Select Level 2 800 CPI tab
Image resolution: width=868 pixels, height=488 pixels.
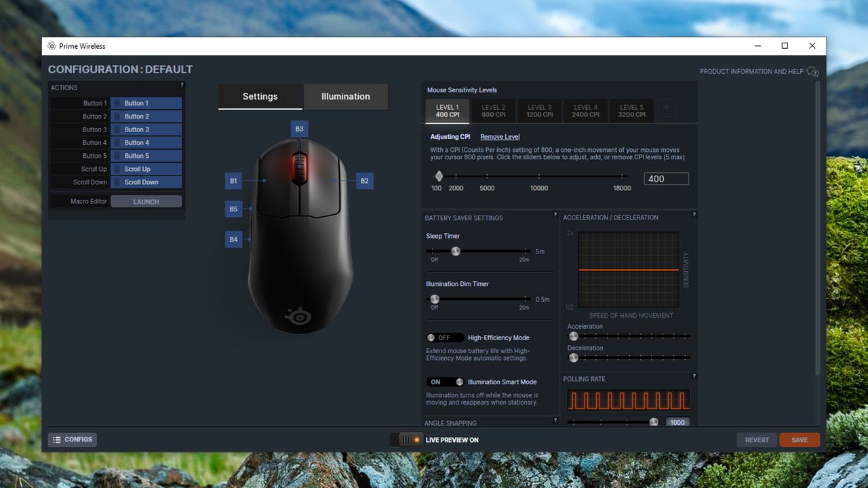[x=494, y=111]
